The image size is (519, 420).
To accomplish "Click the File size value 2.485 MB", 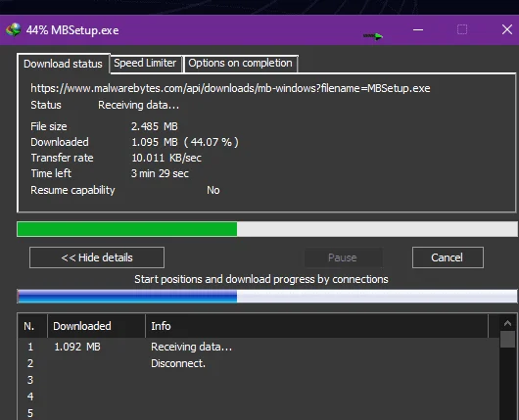I will pyautogui.click(x=155, y=126).
